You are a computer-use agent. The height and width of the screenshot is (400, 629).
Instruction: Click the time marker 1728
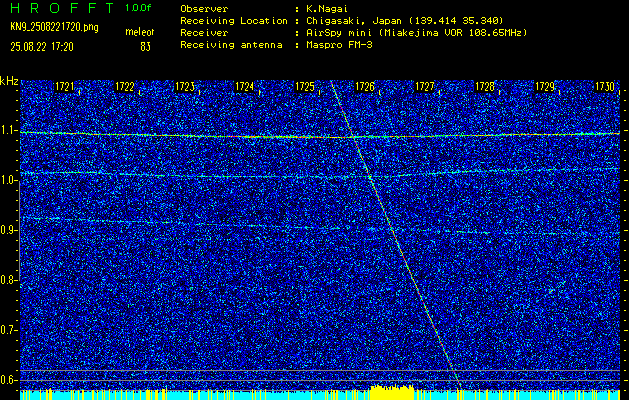click(485, 87)
